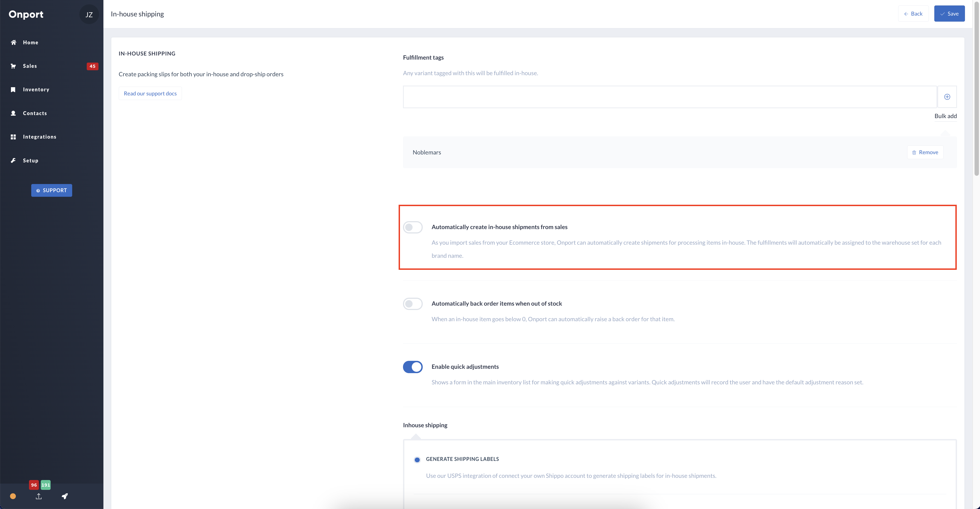Open the JZ user avatar menu
Screen dimensions: 980x509
pos(89,14)
